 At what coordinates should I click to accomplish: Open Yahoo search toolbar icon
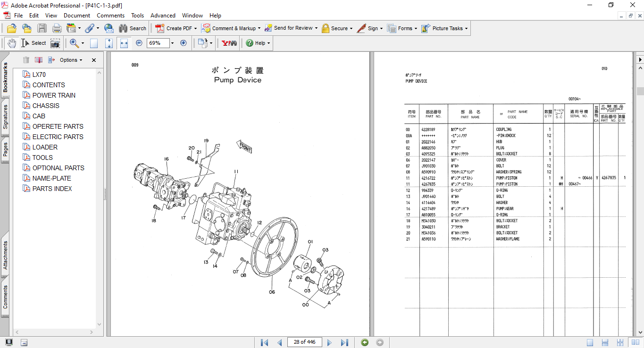(x=229, y=43)
